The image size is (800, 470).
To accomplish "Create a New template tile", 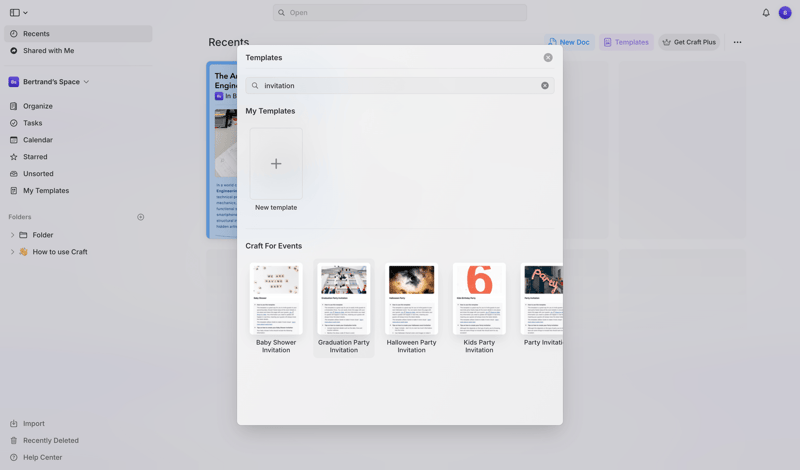I will click(x=276, y=163).
